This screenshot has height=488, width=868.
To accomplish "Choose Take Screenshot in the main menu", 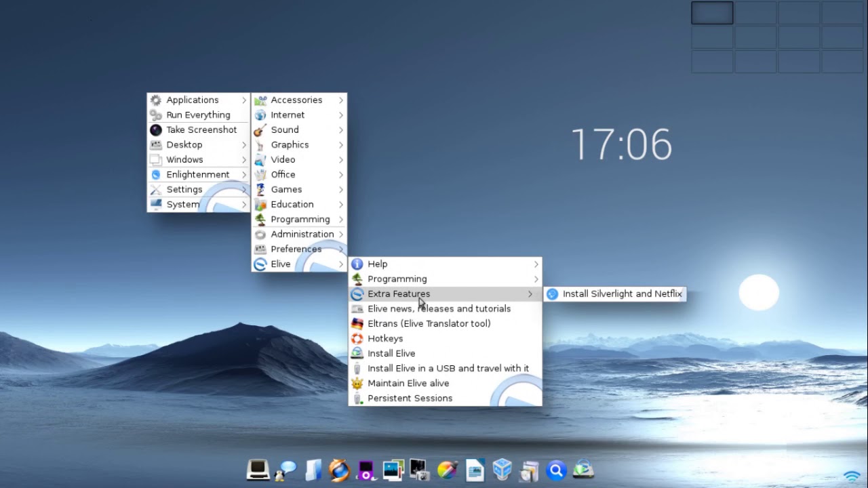I will (199, 129).
